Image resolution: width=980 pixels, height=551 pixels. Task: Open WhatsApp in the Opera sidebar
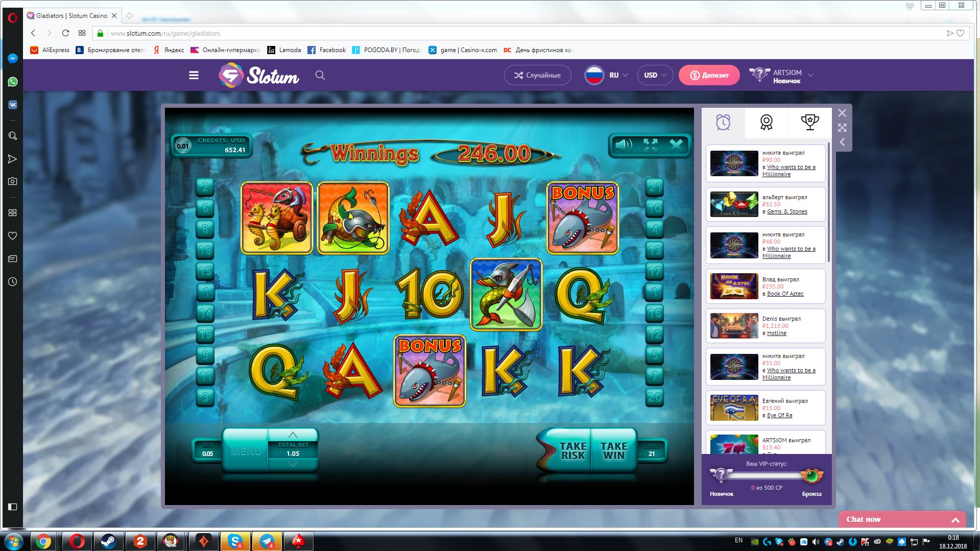click(13, 82)
